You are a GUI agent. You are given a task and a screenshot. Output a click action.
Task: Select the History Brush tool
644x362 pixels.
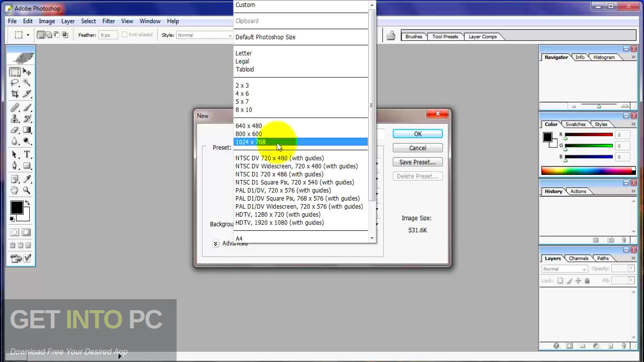27,119
